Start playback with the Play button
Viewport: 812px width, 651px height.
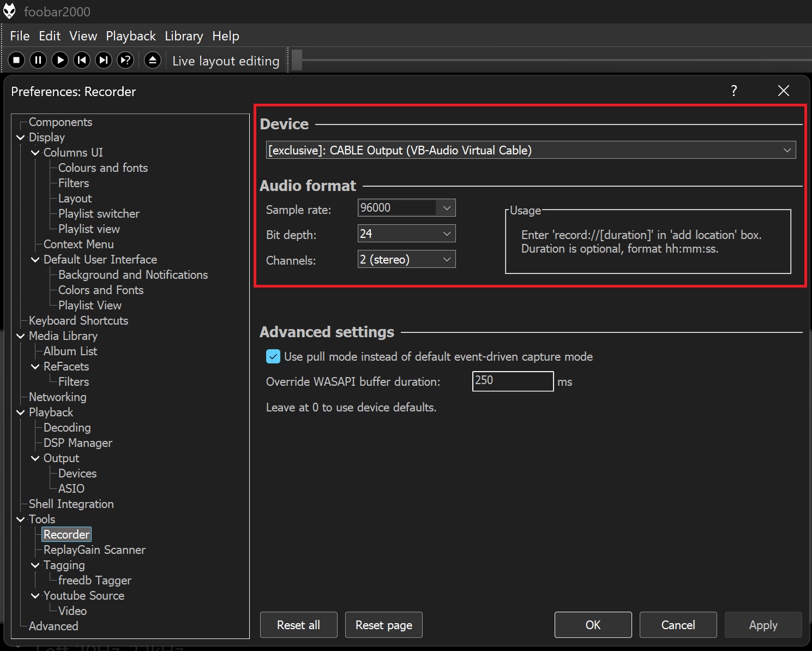click(60, 60)
